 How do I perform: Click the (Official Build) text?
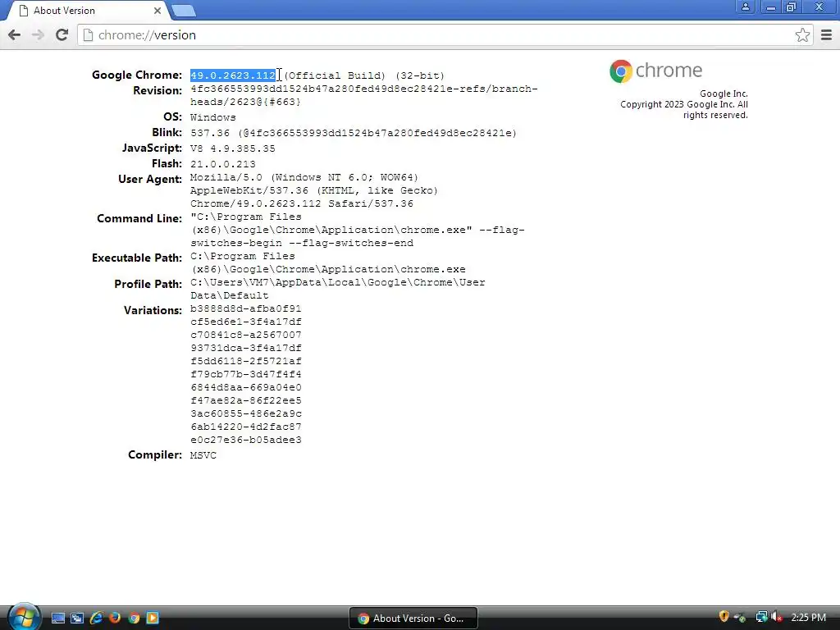coord(335,75)
